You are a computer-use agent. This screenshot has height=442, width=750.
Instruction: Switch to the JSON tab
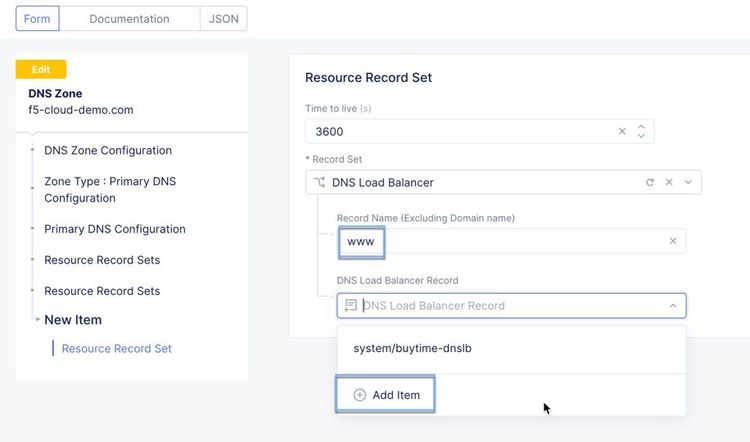tap(224, 18)
